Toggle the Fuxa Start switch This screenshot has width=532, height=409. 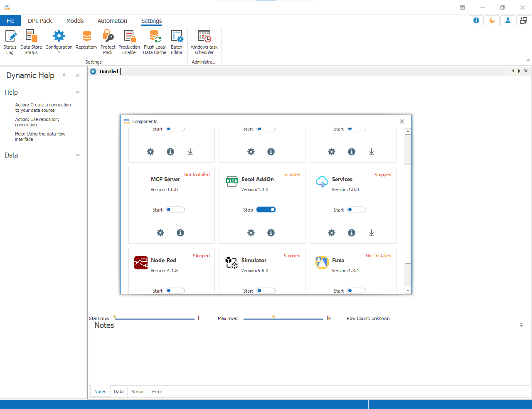(357, 291)
